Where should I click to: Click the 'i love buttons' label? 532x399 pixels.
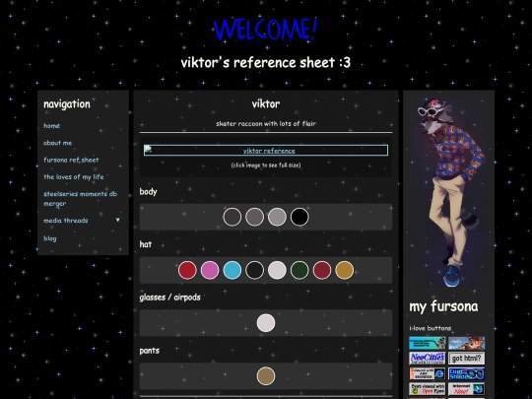(x=431, y=328)
